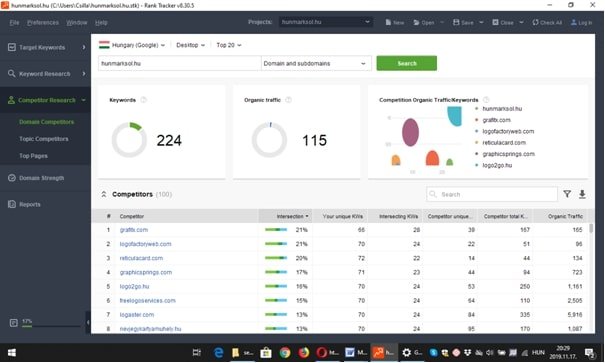Expand the Save options arrow
The width and height of the screenshot is (605, 363).
tap(481, 22)
